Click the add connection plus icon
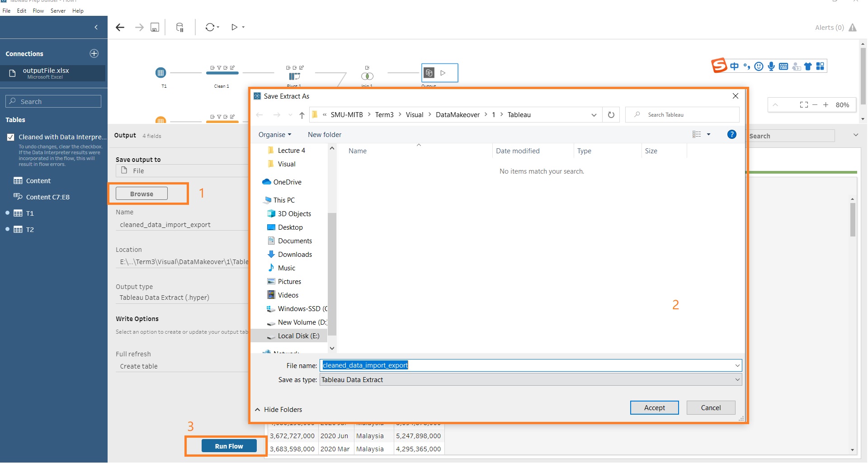 [94, 53]
